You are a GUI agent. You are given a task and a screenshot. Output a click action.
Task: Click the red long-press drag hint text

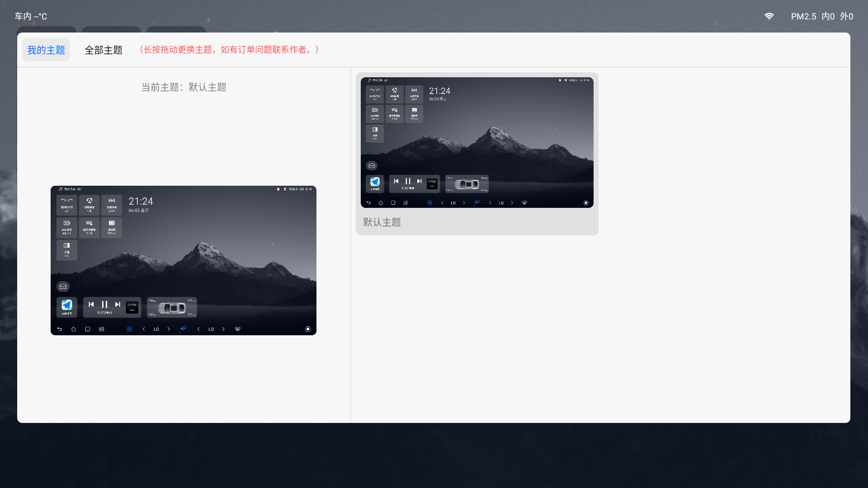coord(228,50)
